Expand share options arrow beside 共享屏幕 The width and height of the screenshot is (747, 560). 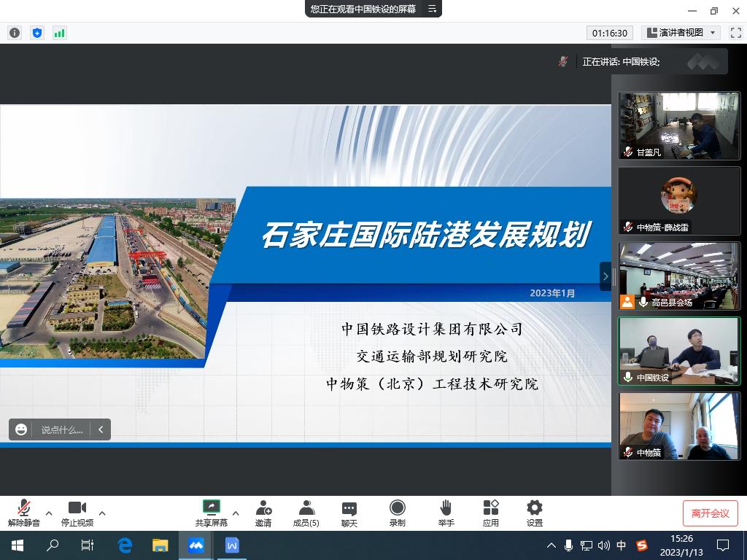tap(236, 513)
